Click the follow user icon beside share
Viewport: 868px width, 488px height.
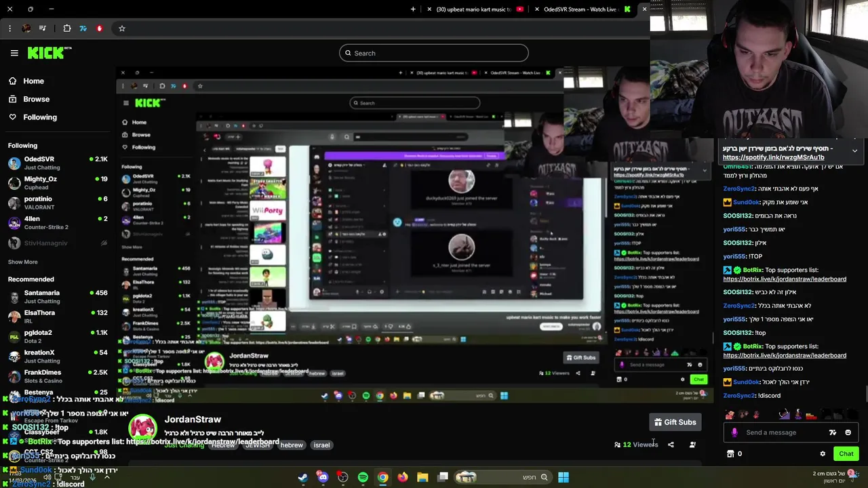coord(692,445)
